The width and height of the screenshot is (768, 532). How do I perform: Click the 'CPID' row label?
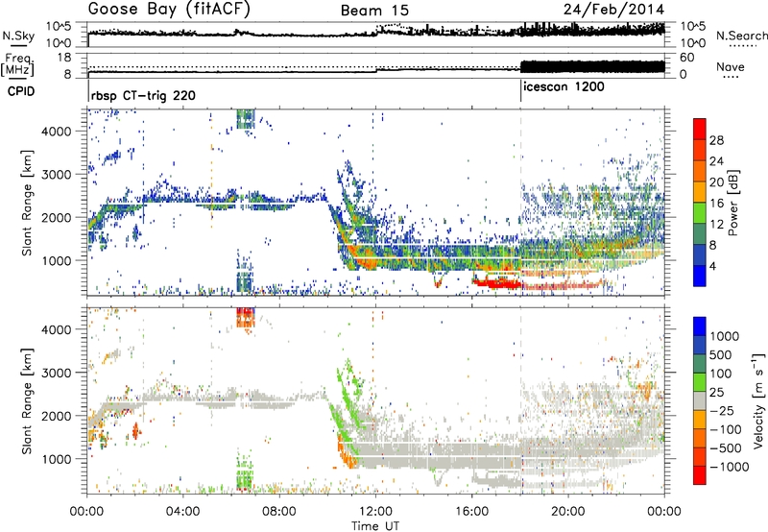pos(21,91)
